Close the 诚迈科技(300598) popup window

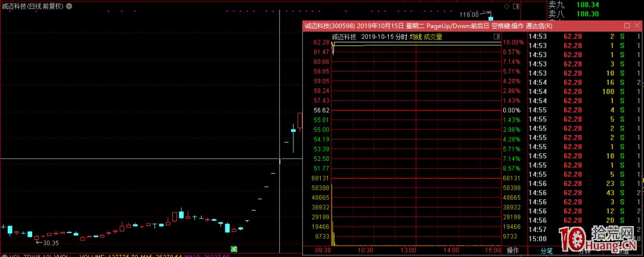click(x=638, y=26)
